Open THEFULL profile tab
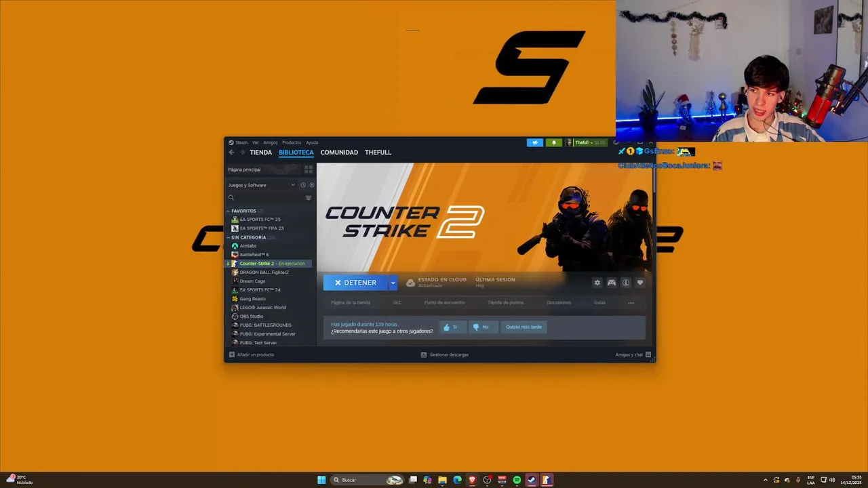868x488 pixels. 378,152
